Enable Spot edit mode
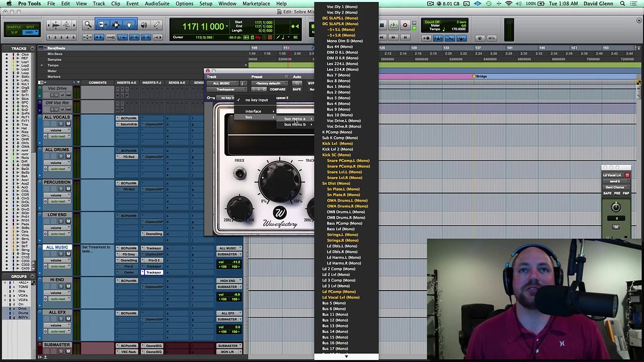Screen dimensions: 644x362 pos(30,27)
